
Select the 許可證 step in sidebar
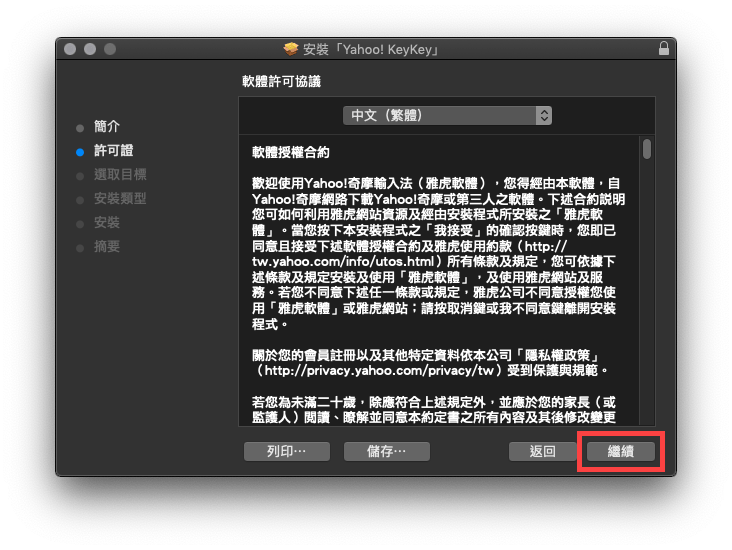(113, 150)
